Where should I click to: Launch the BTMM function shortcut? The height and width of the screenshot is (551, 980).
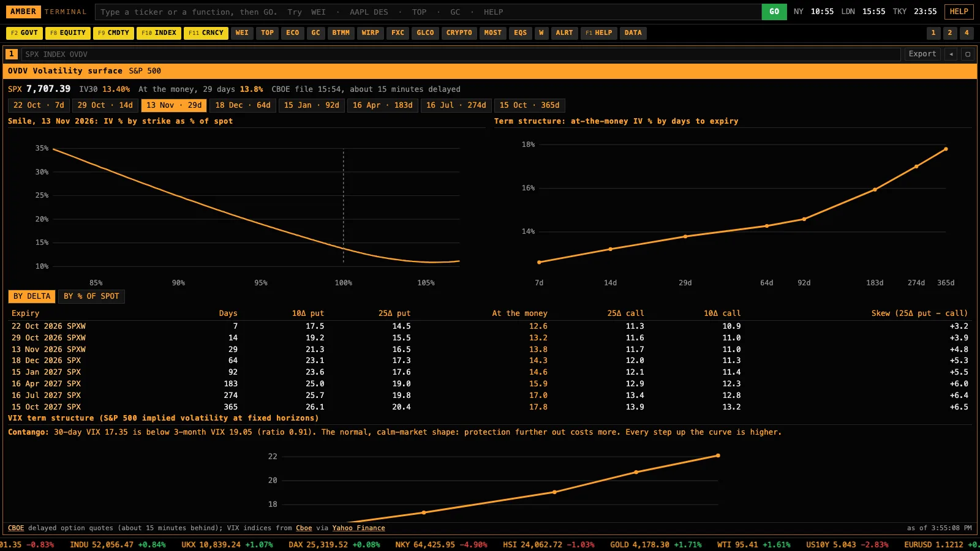[x=341, y=33]
